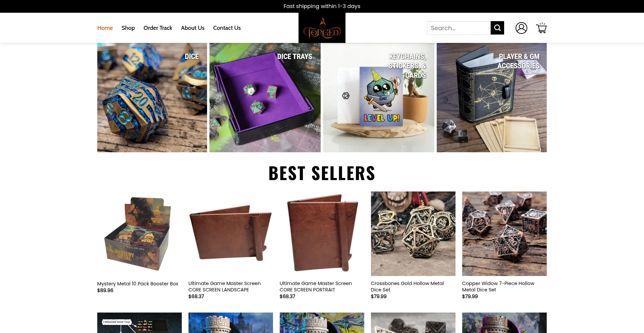Click the magnifying glass search button
The image size is (644, 333).
497,28
